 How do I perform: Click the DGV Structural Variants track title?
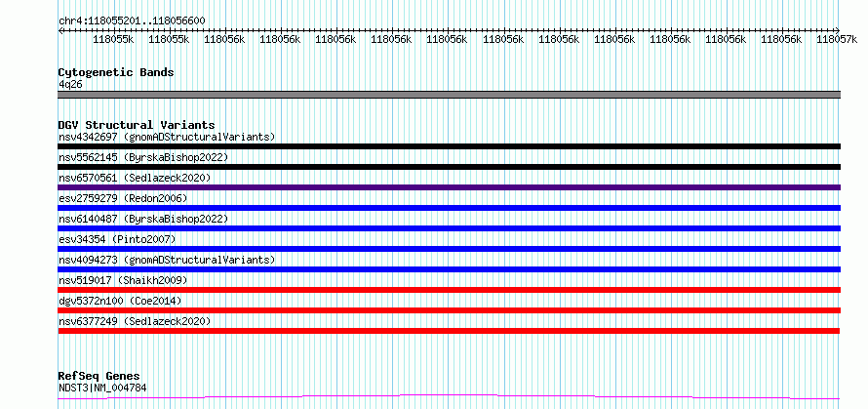[x=137, y=125]
